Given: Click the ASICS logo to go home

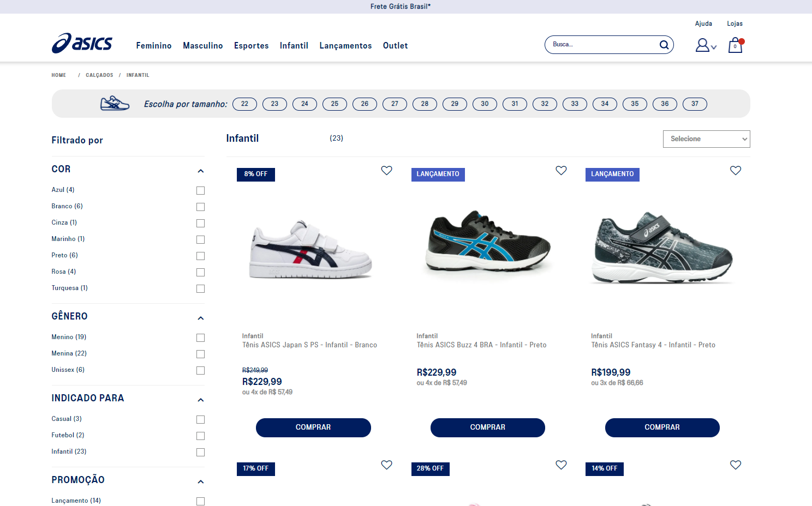Looking at the screenshot, I should coord(82,44).
